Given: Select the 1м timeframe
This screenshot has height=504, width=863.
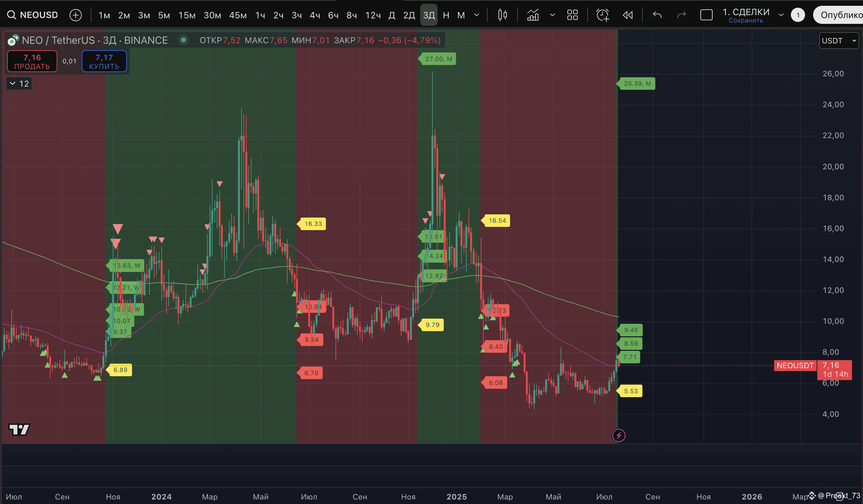Looking at the screenshot, I should pos(104,15).
